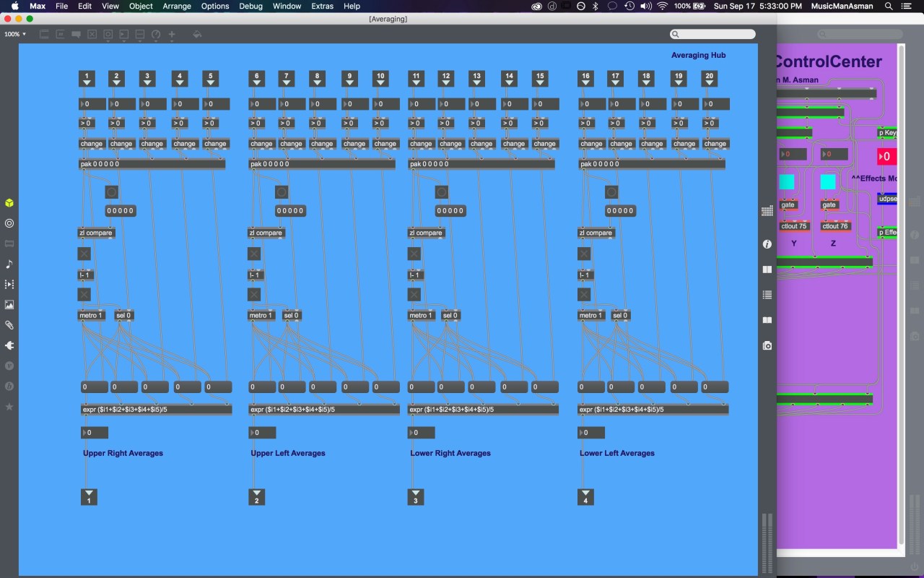Open the Packages cube icon in left sidebar
This screenshot has width=924, height=578.
(9, 203)
